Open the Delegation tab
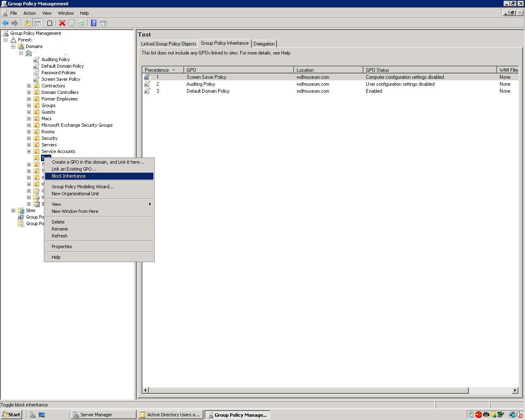The width and height of the screenshot is (525, 420). click(x=264, y=44)
